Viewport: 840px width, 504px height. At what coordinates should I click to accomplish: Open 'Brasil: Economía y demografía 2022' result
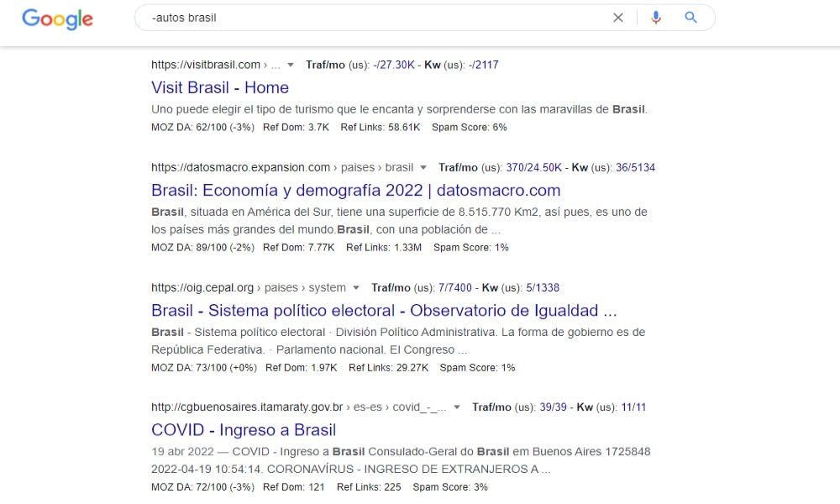pyautogui.click(x=355, y=191)
